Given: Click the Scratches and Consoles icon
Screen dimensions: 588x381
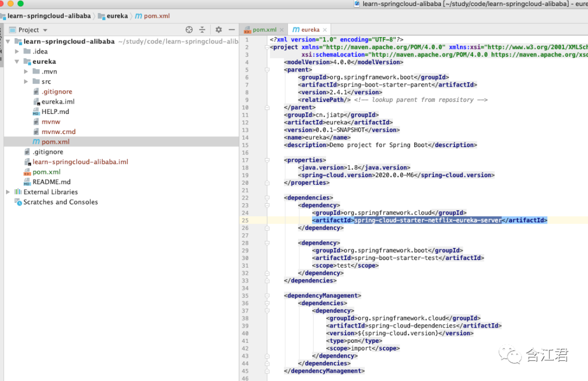Looking at the screenshot, I should (x=18, y=202).
